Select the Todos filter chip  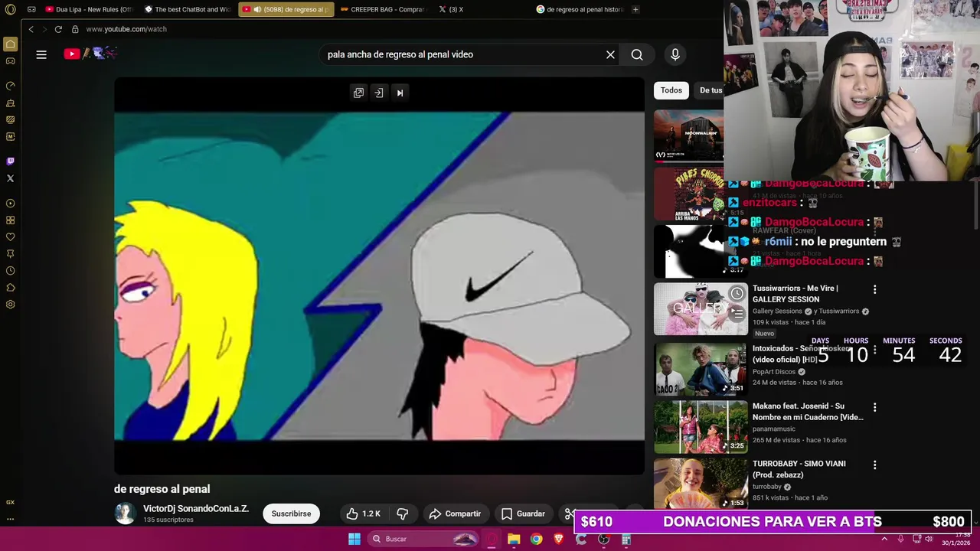[671, 90]
